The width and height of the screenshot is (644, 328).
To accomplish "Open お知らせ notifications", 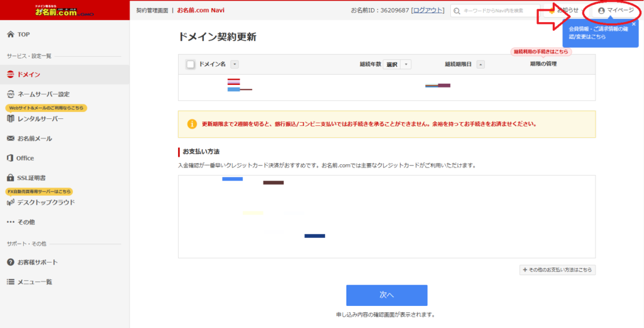I will (x=563, y=11).
